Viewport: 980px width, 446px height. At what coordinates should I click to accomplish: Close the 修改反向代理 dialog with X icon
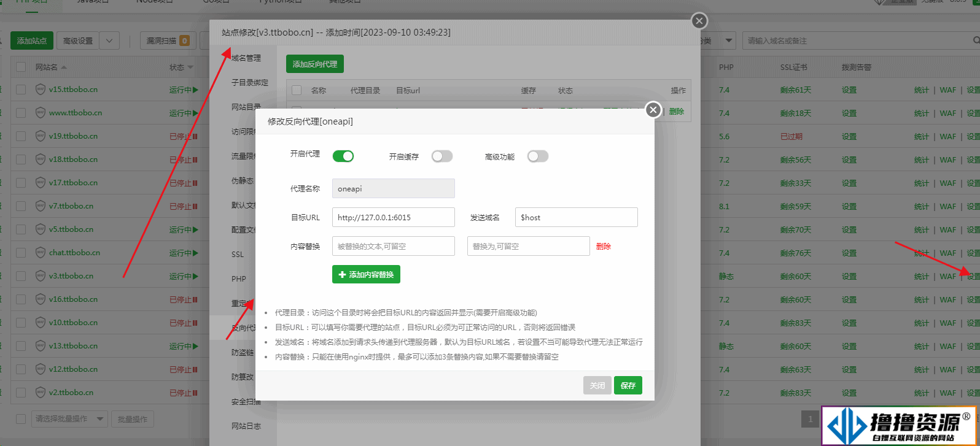[653, 110]
